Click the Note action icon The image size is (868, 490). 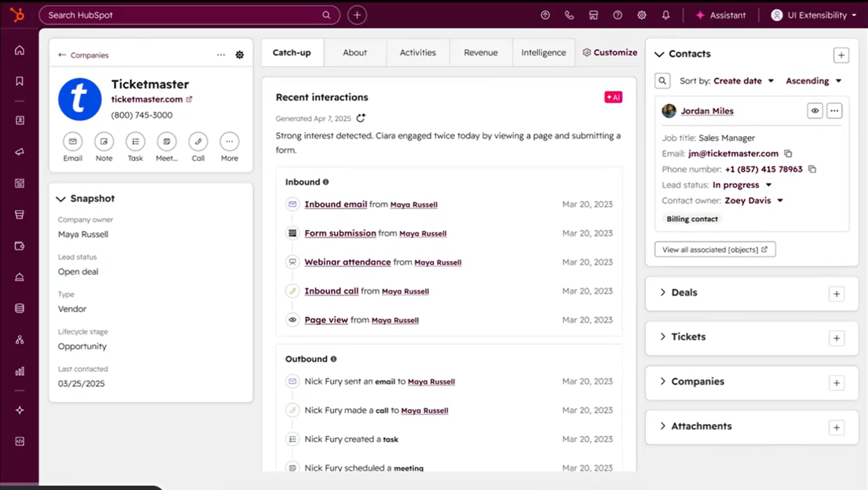104,142
